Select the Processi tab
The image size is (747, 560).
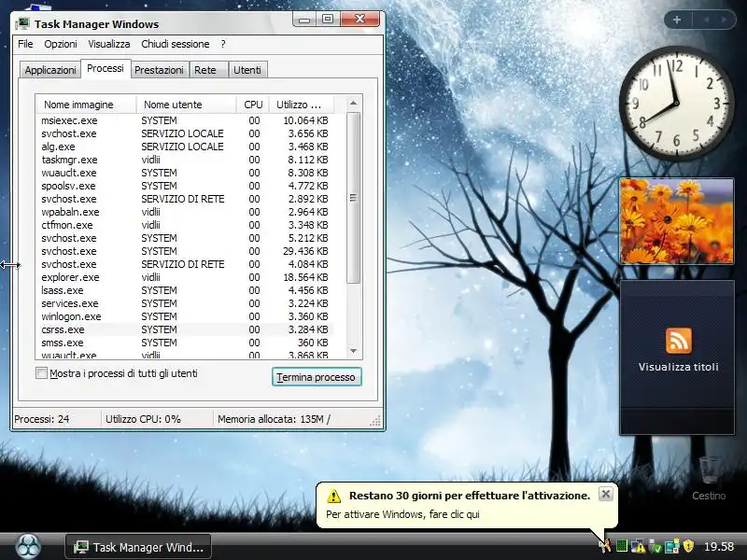pyautogui.click(x=106, y=68)
